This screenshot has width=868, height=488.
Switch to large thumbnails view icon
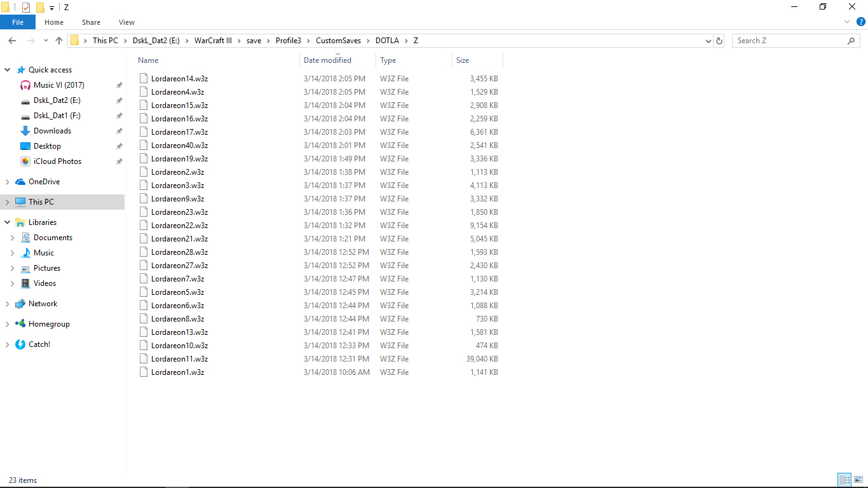(x=858, y=480)
